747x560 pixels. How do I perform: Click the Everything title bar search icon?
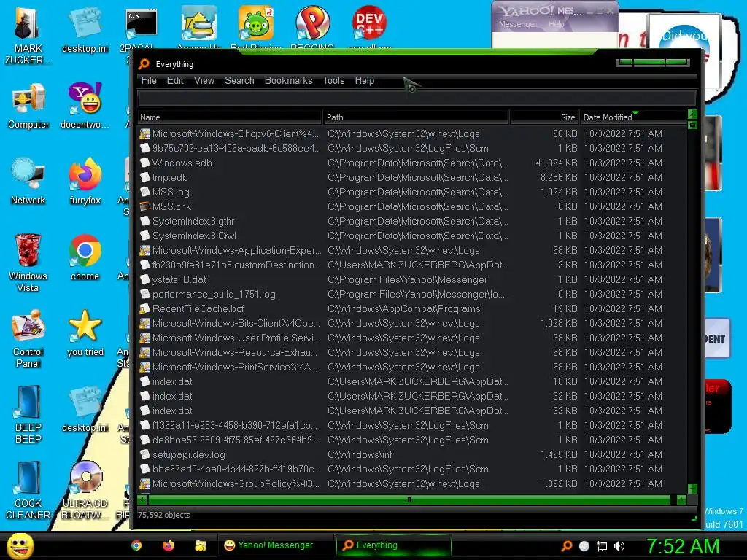coord(144,64)
